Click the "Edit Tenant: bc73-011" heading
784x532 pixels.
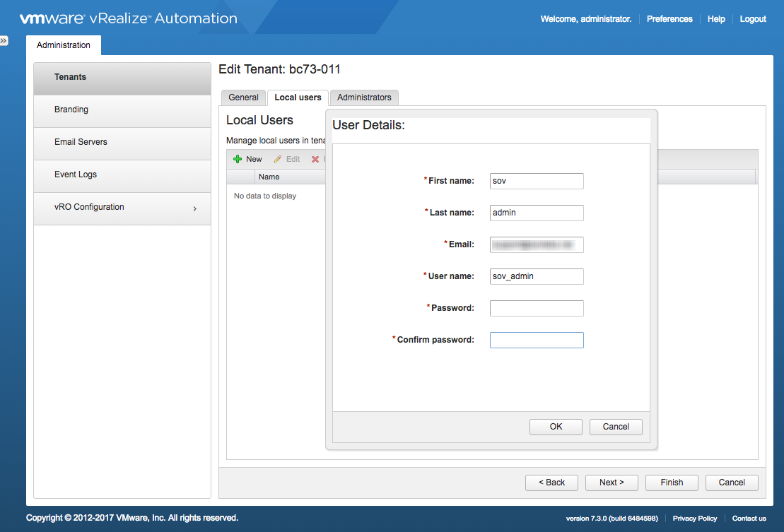279,69
